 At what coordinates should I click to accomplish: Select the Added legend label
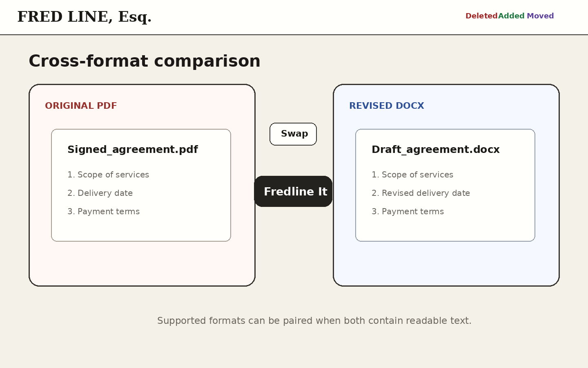click(x=511, y=16)
